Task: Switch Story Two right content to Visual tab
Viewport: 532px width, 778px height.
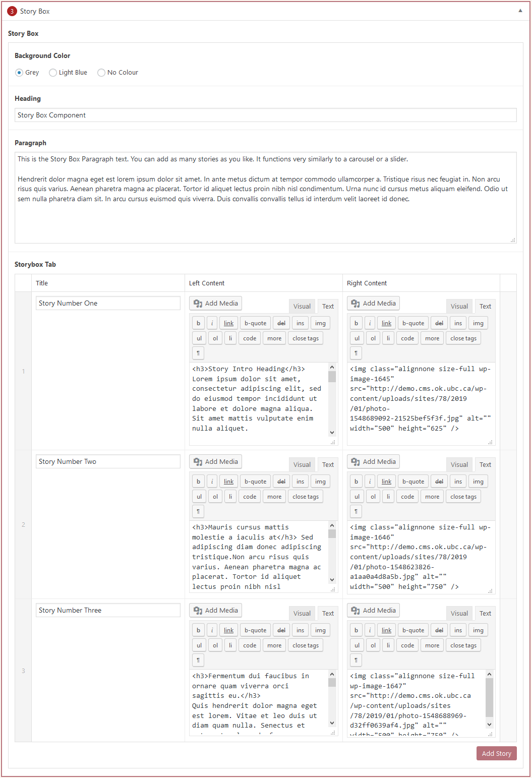Action: 459,464
